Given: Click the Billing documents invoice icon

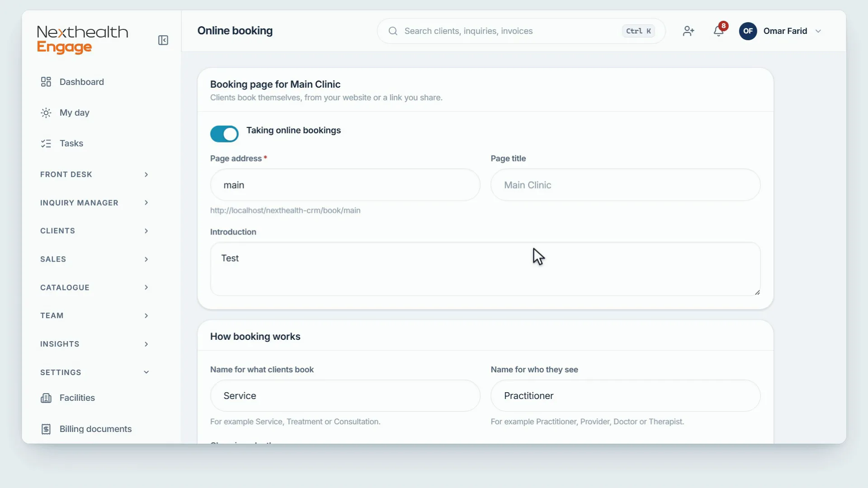Looking at the screenshot, I should click(x=46, y=429).
